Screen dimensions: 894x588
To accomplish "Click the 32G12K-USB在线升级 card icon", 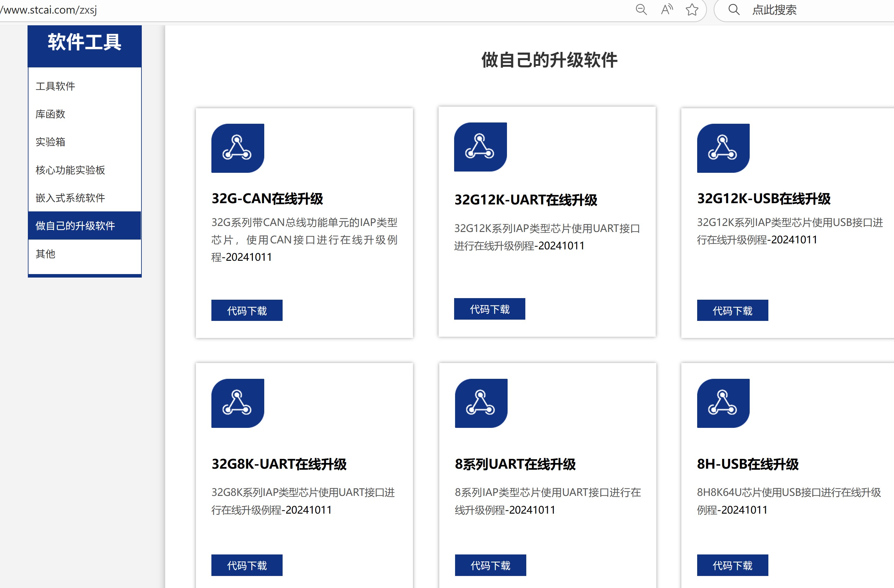I will 723,148.
